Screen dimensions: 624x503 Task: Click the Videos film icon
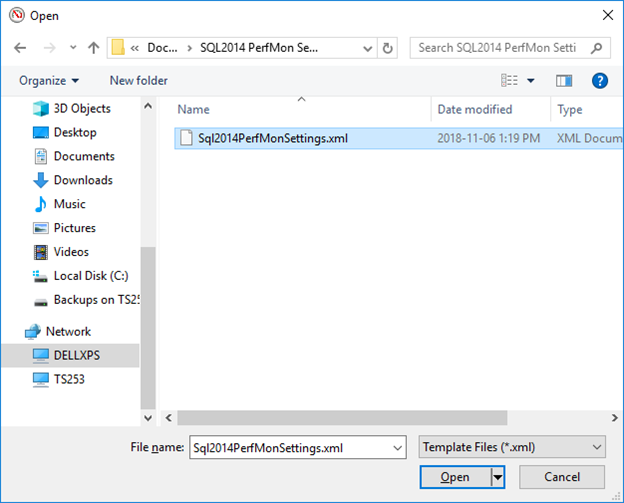41,252
